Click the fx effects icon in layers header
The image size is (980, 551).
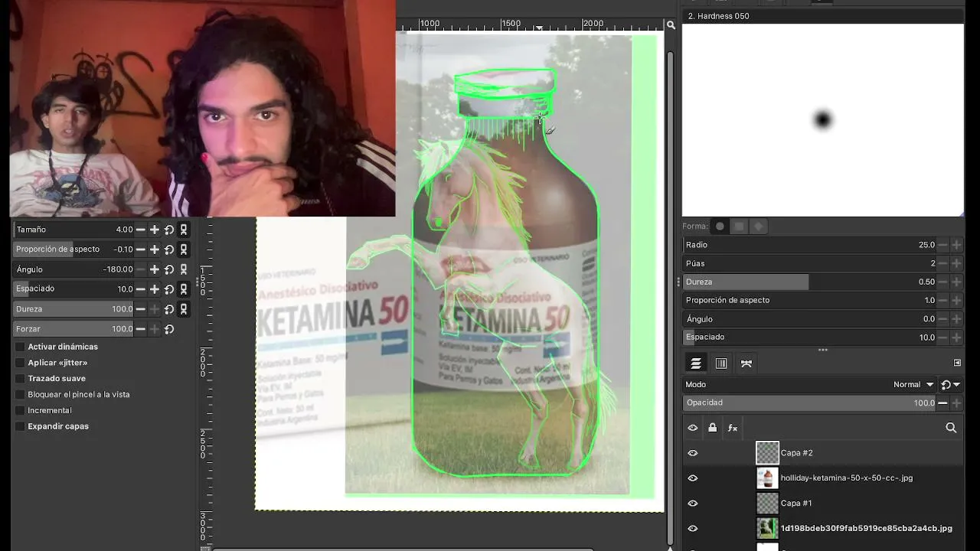coord(733,428)
